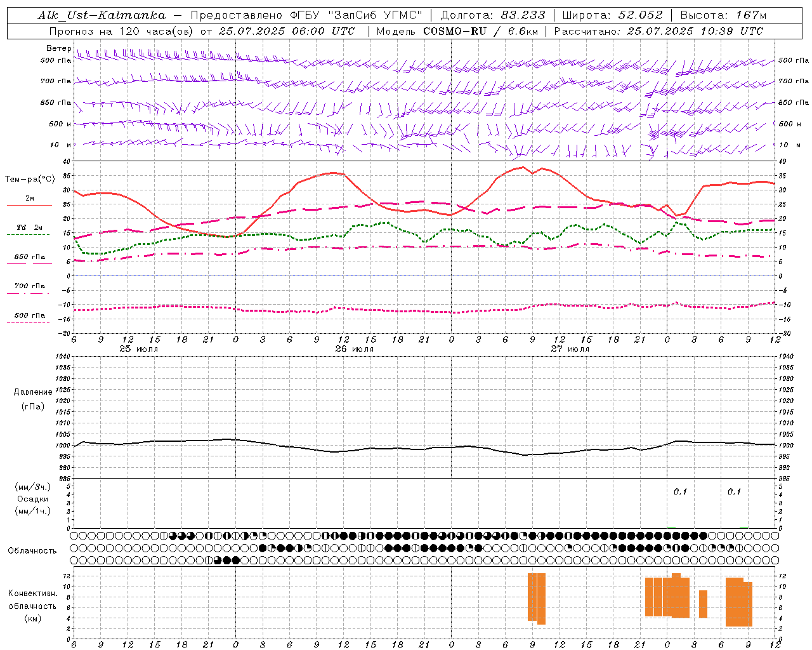The height and width of the screenshot is (650, 812).
Task: Click the 'Тем-ра(°C)' temperature panel label
Action: click(x=30, y=180)
